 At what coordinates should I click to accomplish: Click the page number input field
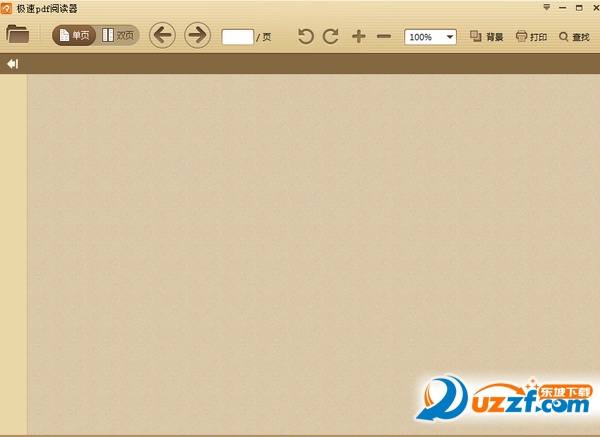[237, 37]
